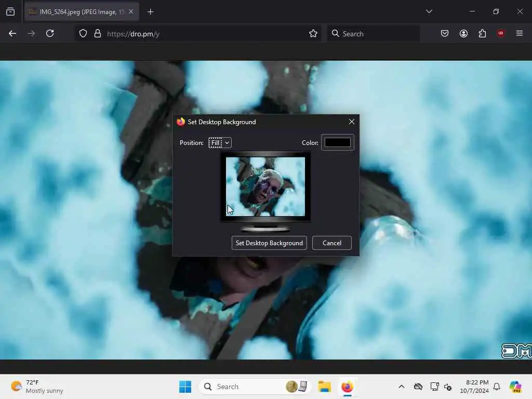Confirm with Set Desktop Background button

tap(270, 243)
